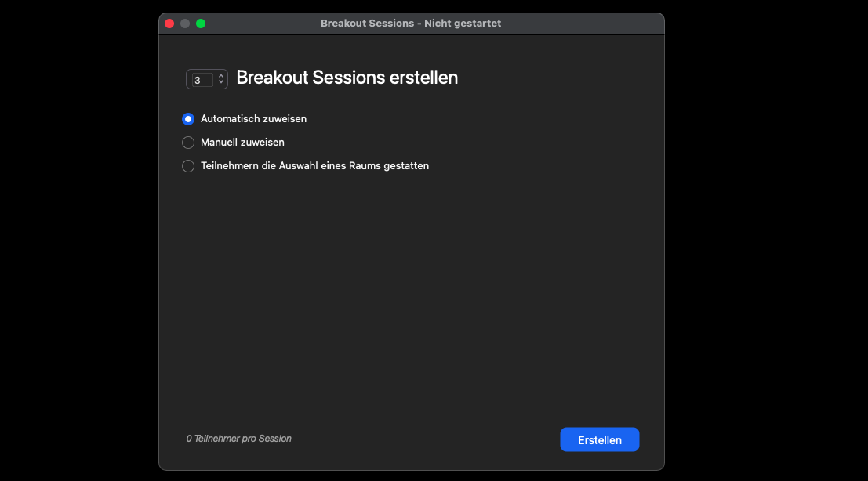The width and height of the screenshot is (868, 481).
Task: Click the Breakout Sessions erstellen heading
Action: (348, 78)
